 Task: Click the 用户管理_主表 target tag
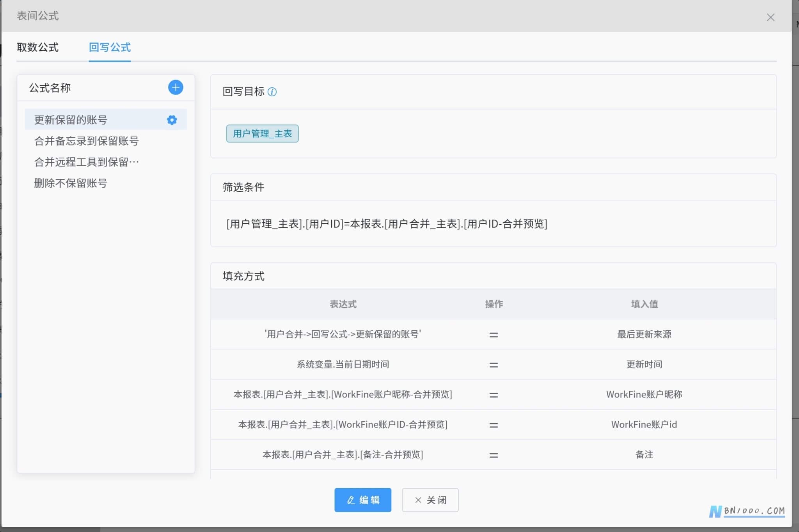tap(262, 133)
